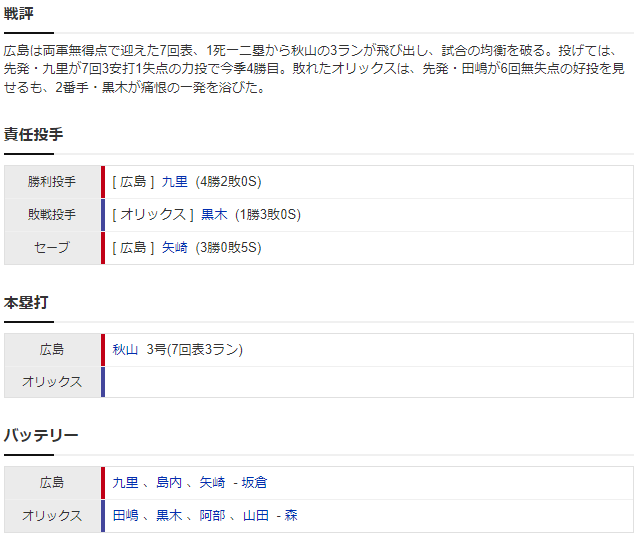Click the game summary paragraph text
Viewport: 640px width, 540px height.
(314, 69)
